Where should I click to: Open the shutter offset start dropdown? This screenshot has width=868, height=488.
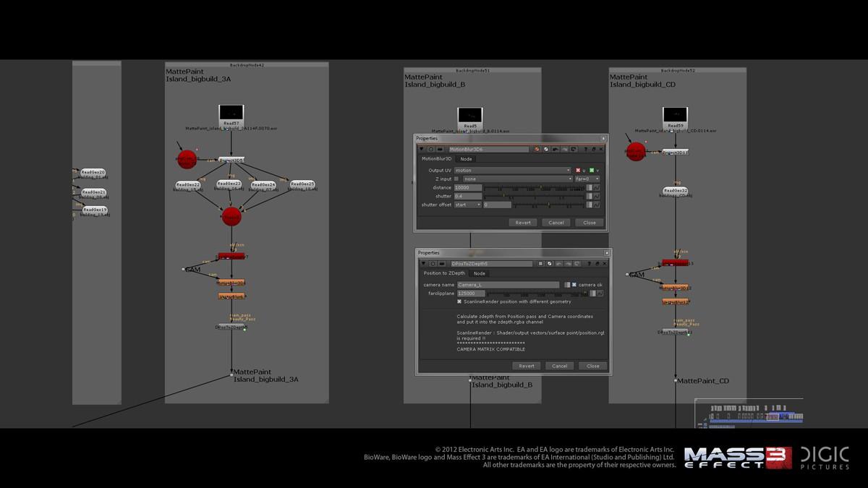pyautogui.click(x=467, y=205)
